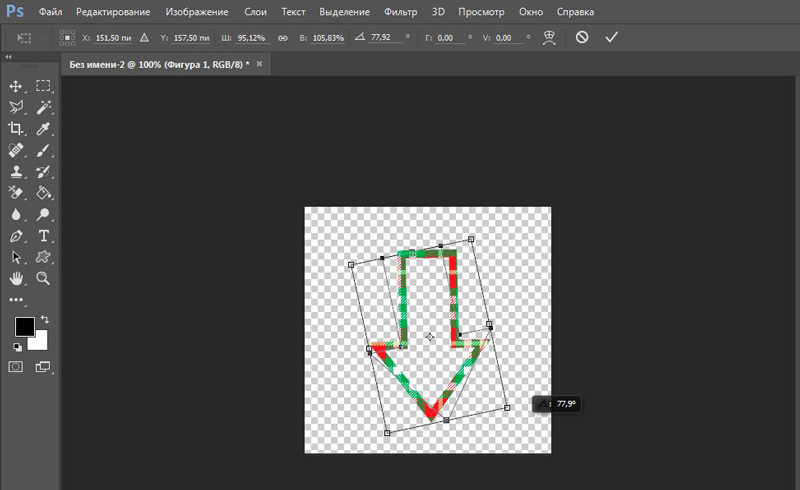Image resolution: width=800 pixels, height=490 pixels.
Task: Select the Blur tool
Action: tap(16, 214)
